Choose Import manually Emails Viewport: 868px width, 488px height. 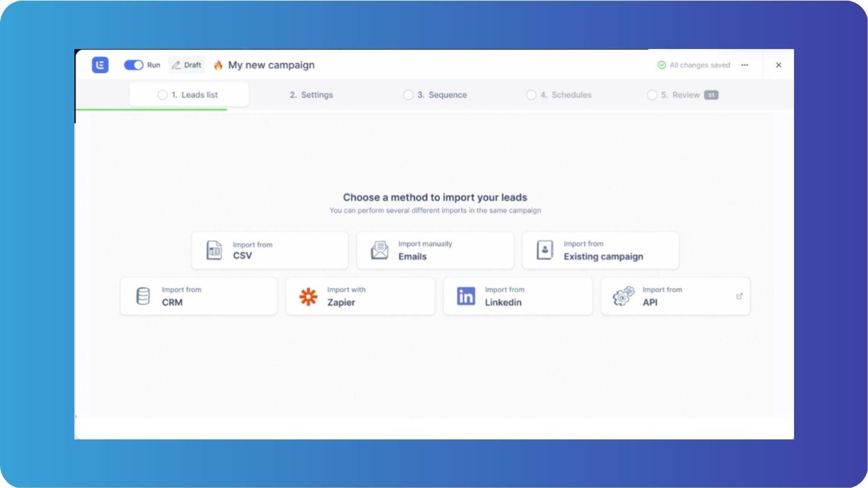435,250
